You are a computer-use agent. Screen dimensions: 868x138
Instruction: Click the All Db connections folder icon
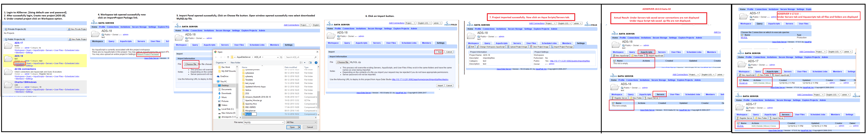9,72
